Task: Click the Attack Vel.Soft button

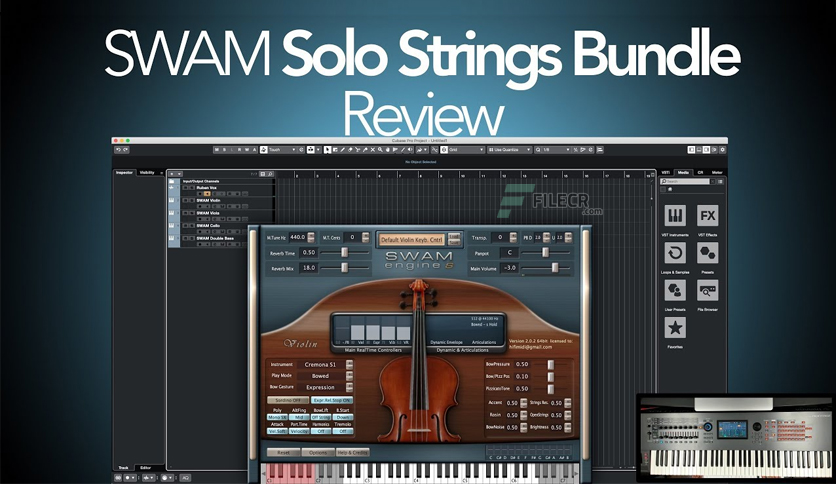Action: [x=277, y=431]
